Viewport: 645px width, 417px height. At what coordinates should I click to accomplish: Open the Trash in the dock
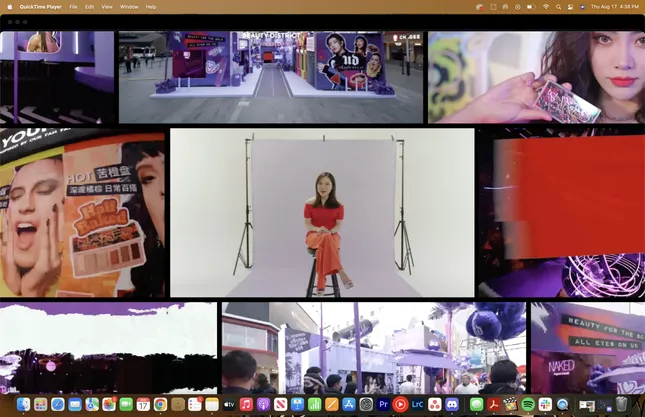click(620, 404)
